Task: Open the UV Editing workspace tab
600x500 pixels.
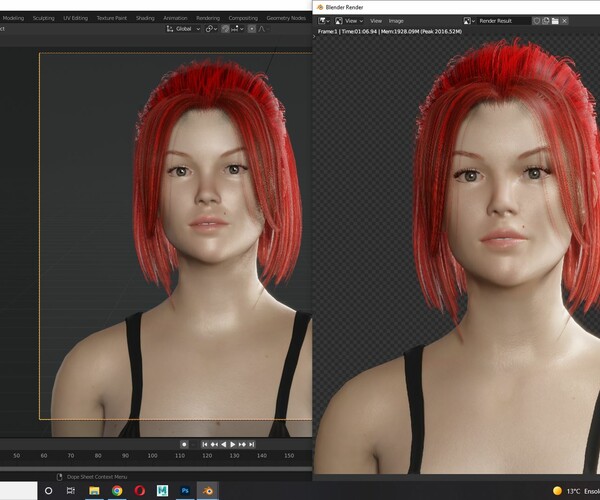Action: tap(75, 18)
